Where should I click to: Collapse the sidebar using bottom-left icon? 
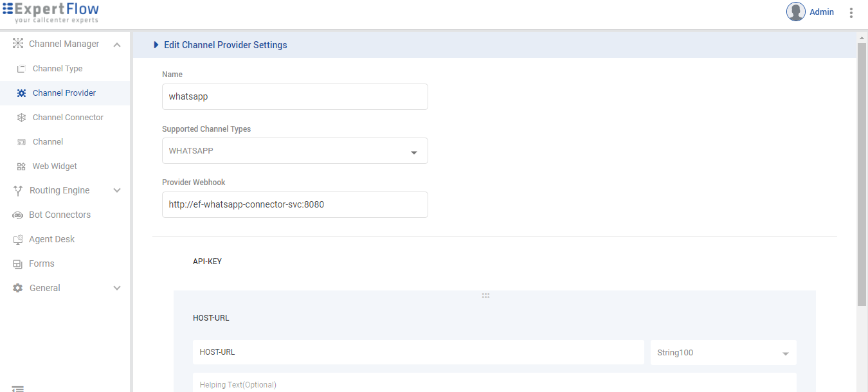point(18,388)
